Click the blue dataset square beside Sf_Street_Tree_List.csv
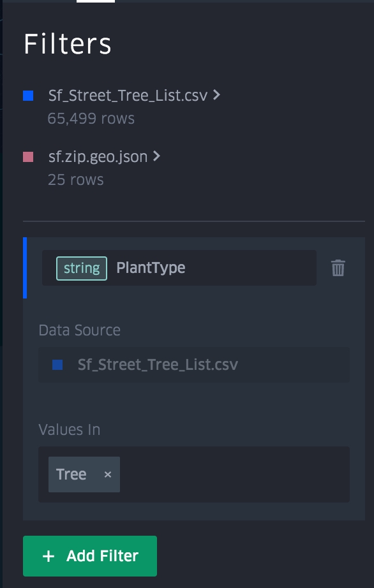Viewport: 374px width, 588px height. point(27,96)
